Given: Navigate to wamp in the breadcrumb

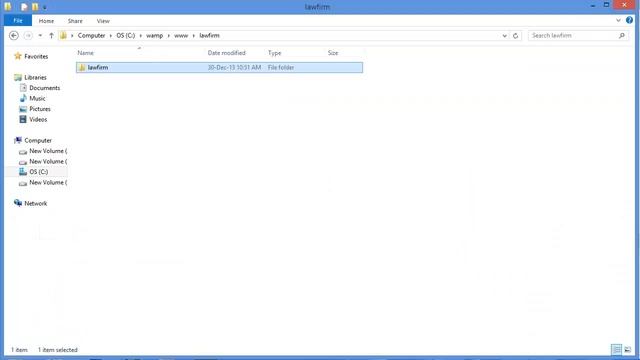Looking at the screenshot, I should (154, 36).
